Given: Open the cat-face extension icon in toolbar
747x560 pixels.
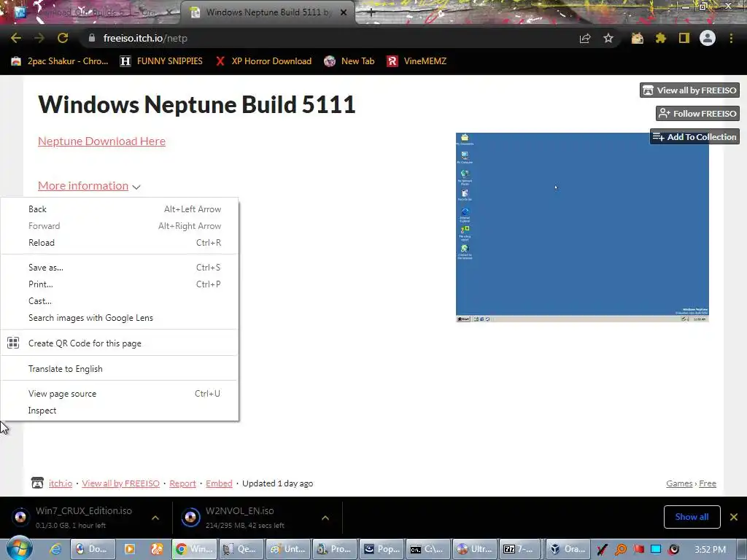Looking at the screenshot, I should (638, 38).
